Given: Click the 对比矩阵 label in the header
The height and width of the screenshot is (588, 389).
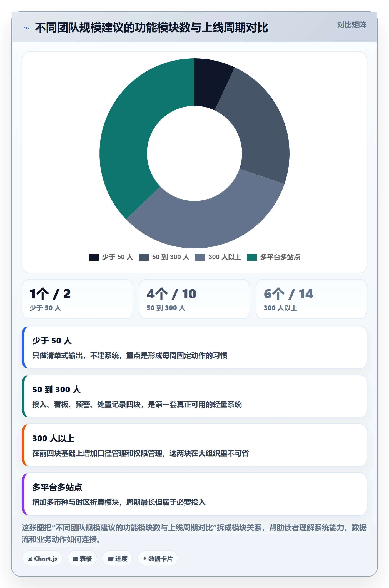Looking at the screenshot, I should [351, 25].
